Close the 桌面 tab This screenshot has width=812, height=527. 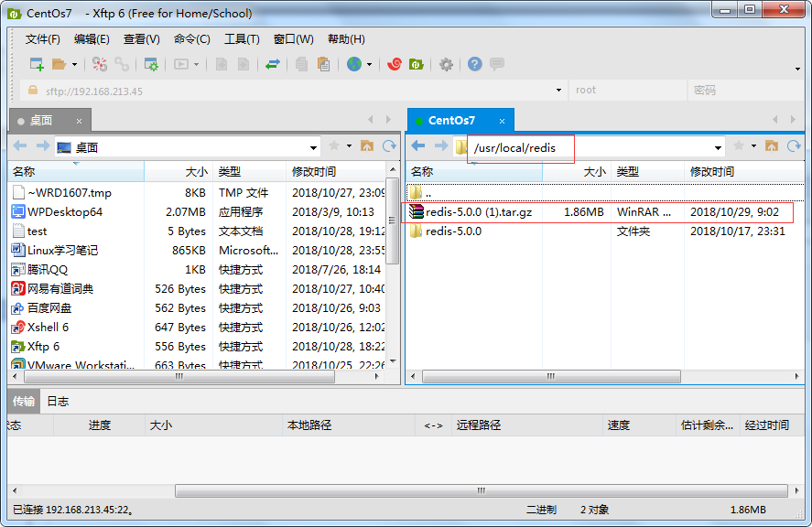[80, 121]
